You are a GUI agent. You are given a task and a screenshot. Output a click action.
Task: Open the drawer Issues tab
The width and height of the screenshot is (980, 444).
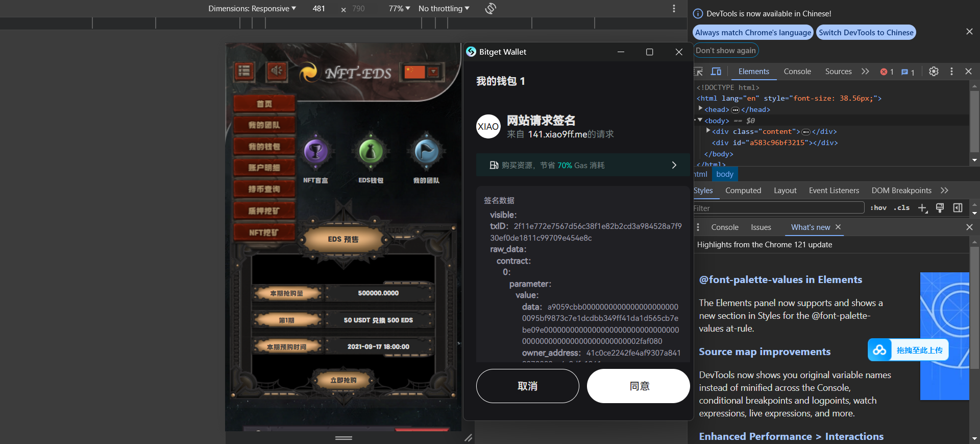(x=761, y=227)
